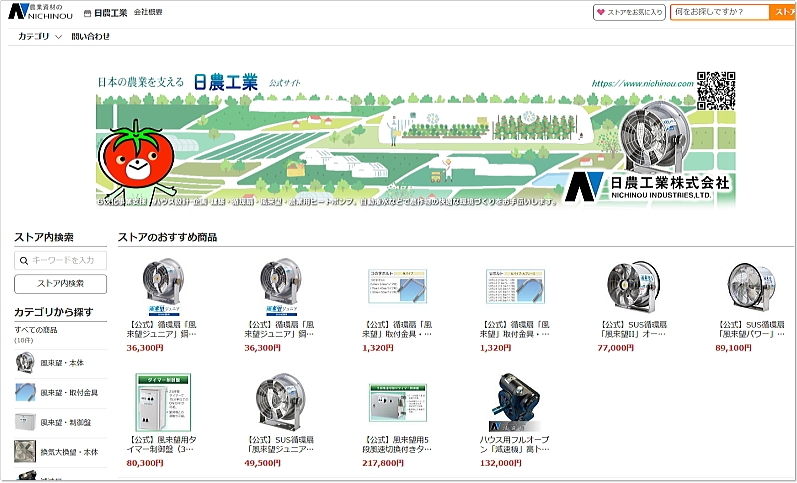Click the 日農工業 farm banner image
The height and width of the screenshot is (483, 797).
[x=416, y=139]
